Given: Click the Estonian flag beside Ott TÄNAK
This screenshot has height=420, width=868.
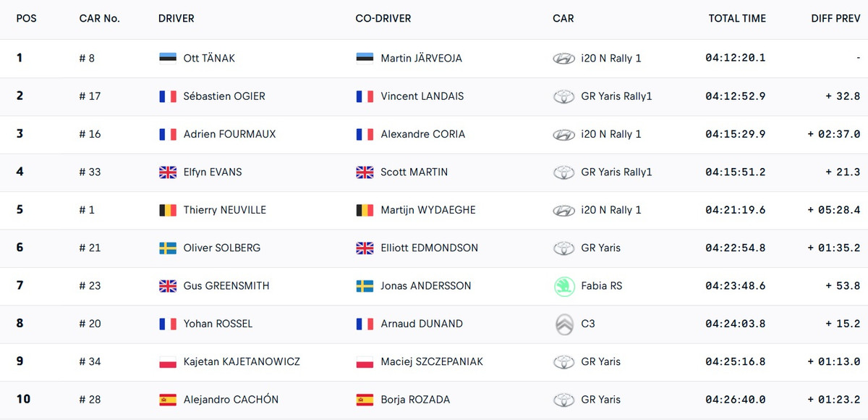Looking at the screenshot, I should click(x=168, y=59).
